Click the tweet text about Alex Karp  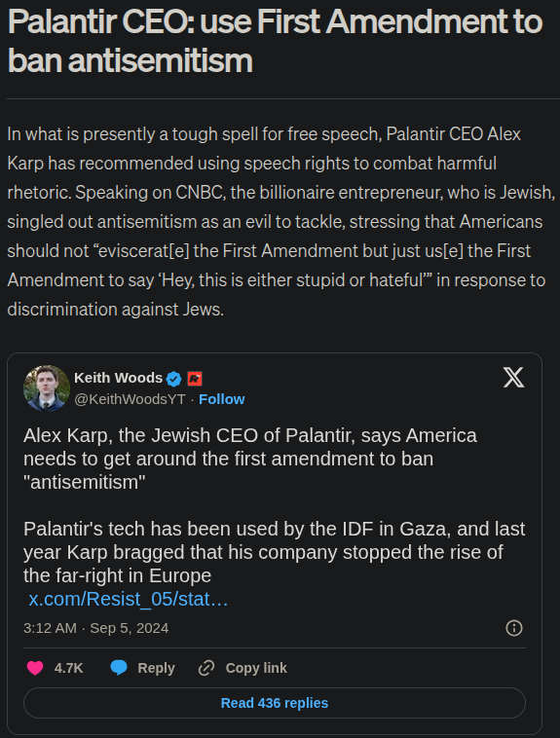(x=274, y=505)
